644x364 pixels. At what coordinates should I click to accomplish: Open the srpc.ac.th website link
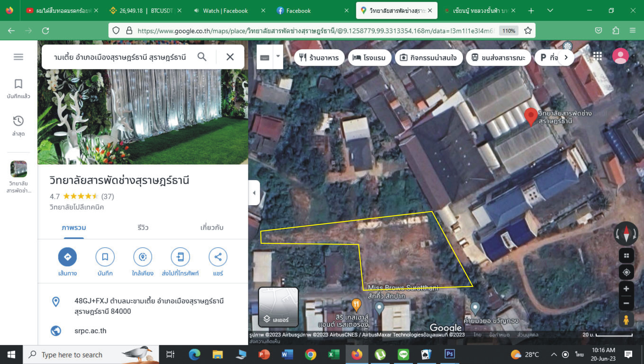coord(90,331)
